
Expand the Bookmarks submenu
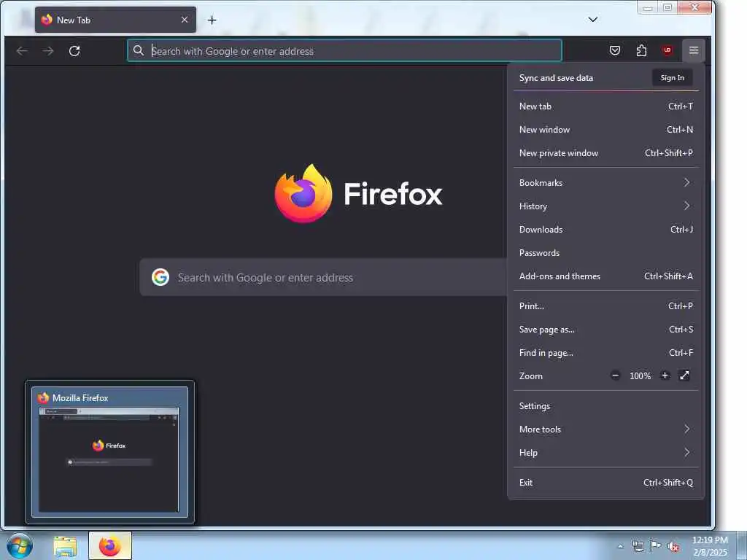(606, 183)
